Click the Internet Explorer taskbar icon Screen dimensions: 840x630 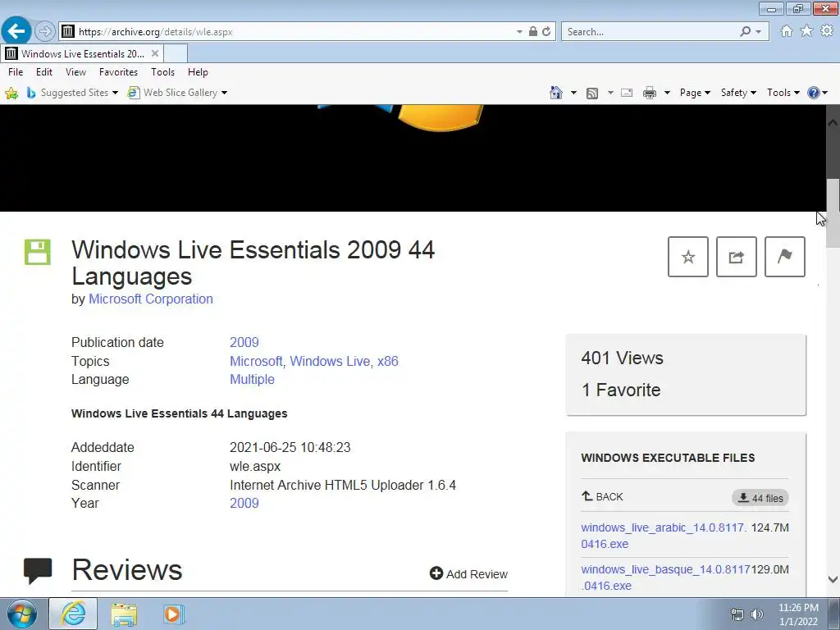coord(73,614)
